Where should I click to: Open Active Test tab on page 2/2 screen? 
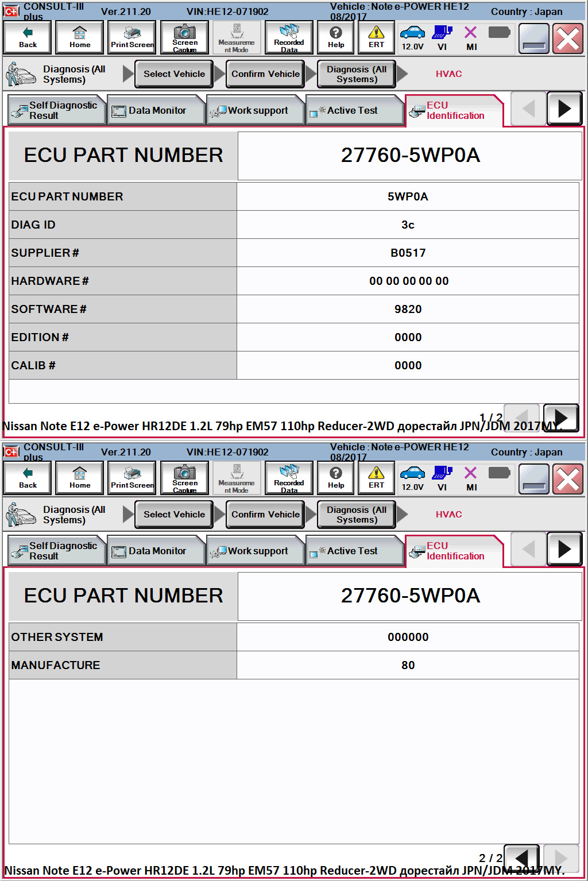[354, 551]
